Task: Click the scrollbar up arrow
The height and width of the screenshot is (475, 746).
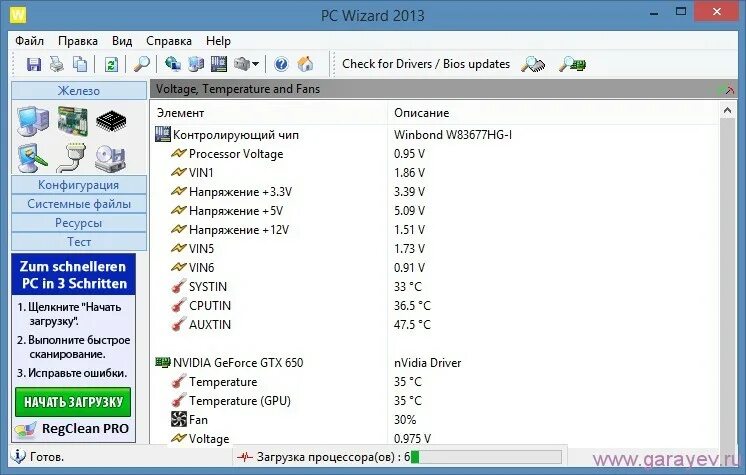Action: coord(727,110)
